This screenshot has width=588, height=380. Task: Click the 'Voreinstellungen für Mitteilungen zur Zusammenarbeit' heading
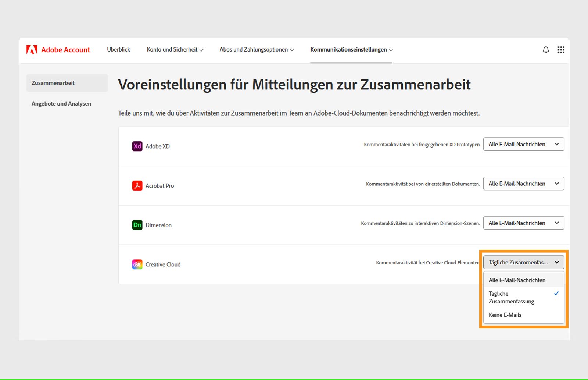(x=294, y=85)
